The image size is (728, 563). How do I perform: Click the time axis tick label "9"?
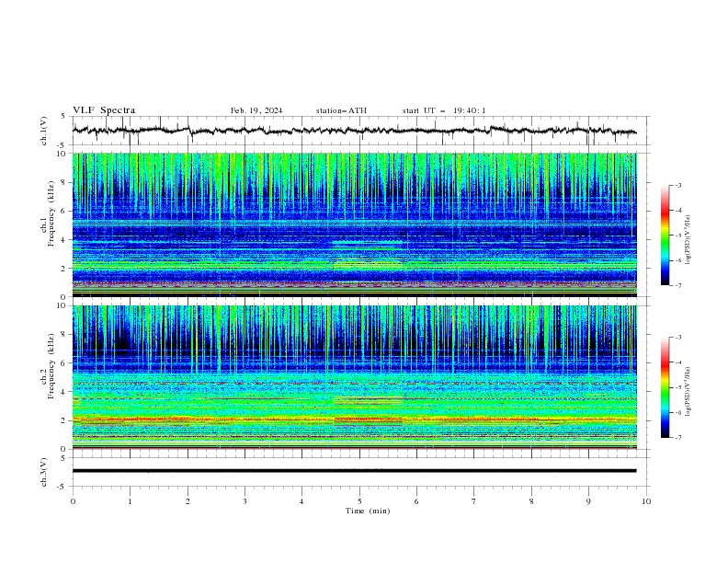[x=588, y=501]
